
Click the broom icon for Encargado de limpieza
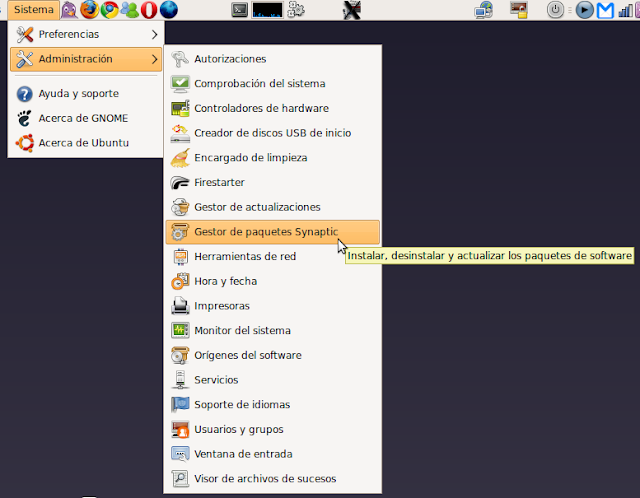point(180,158)
